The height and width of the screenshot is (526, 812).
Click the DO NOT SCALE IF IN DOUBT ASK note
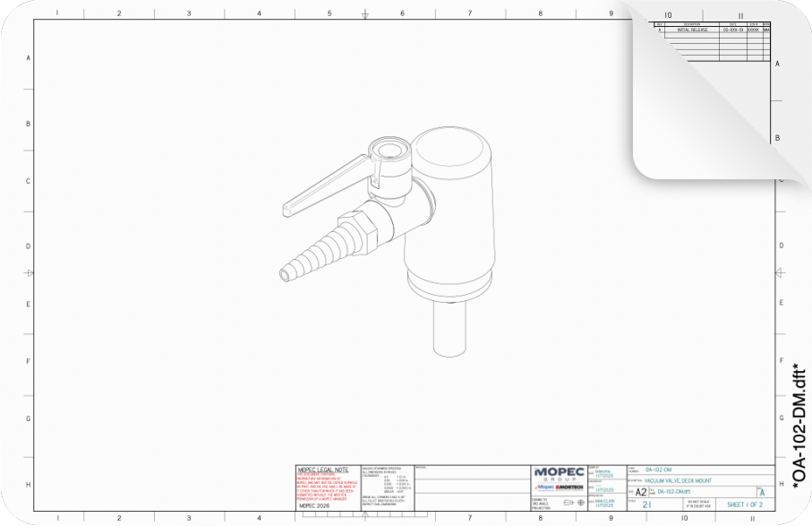click(699, 503)
